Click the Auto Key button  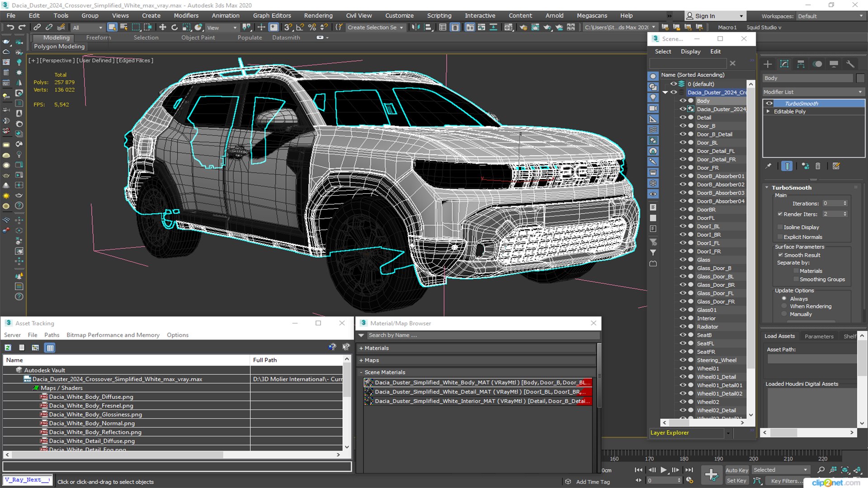(737, 470)
